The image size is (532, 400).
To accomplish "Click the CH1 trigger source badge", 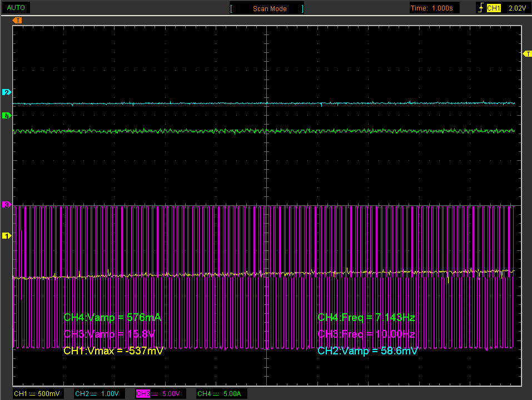I will 494,8.
